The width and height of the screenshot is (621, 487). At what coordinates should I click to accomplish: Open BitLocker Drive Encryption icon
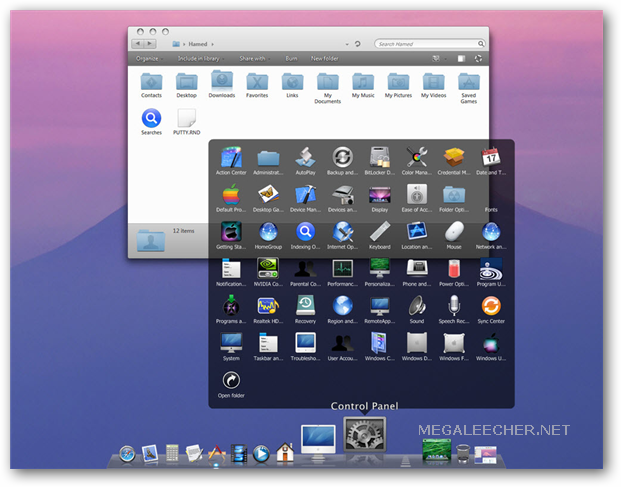click(379, 158)
